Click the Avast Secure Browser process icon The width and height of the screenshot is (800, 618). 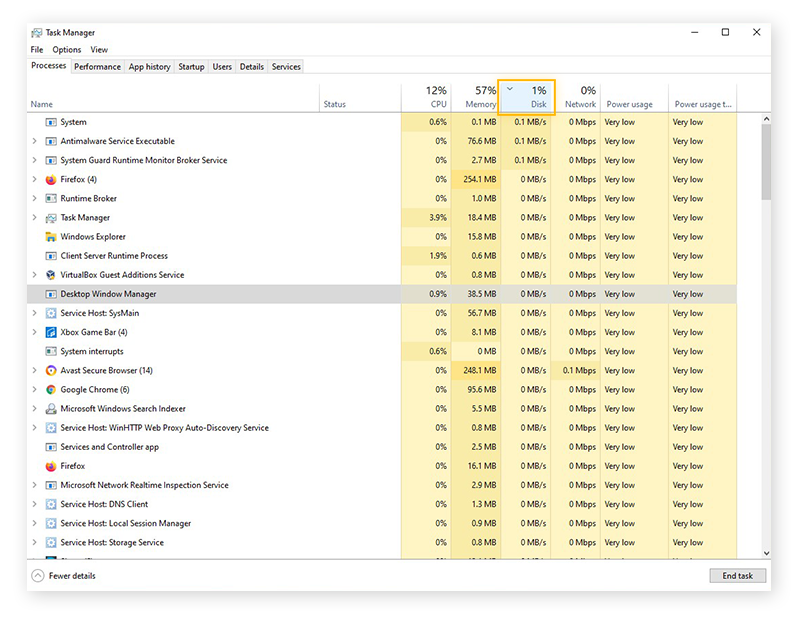50,370
